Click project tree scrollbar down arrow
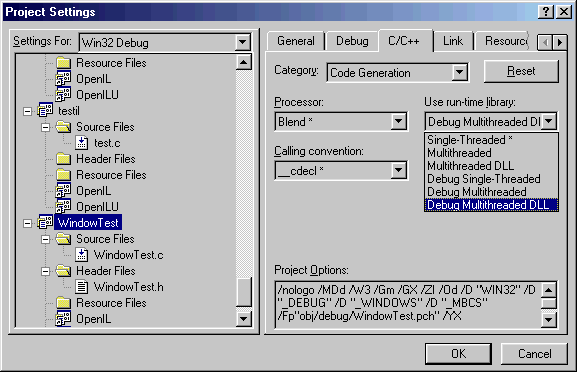The image size is (577, 372). click(244, 319)
